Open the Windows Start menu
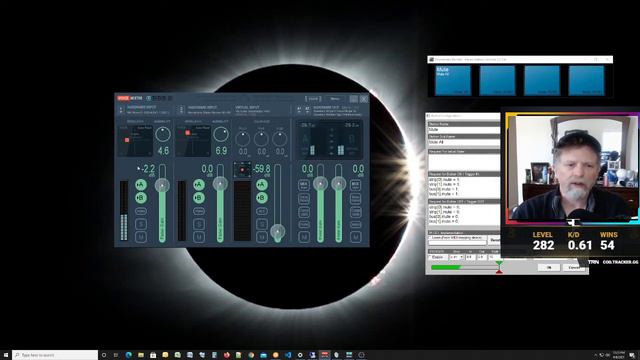This screenshot has height=360, width=640. 6,355
